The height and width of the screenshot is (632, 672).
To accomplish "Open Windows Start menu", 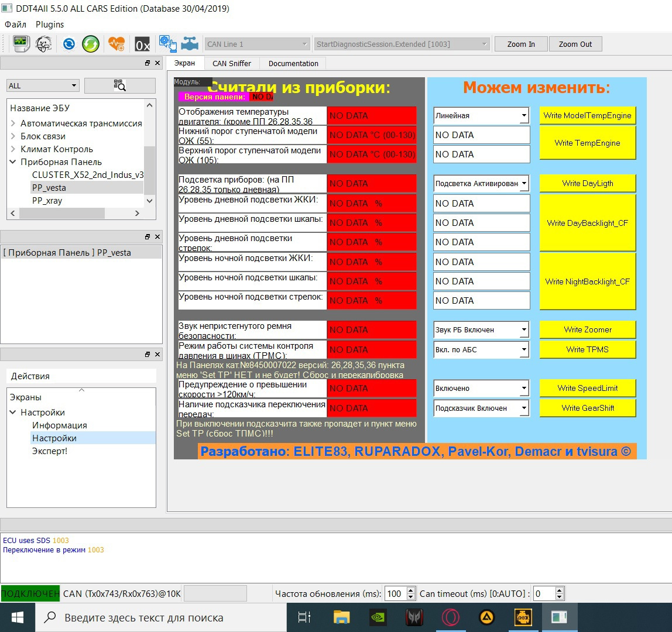I will 17,617.
